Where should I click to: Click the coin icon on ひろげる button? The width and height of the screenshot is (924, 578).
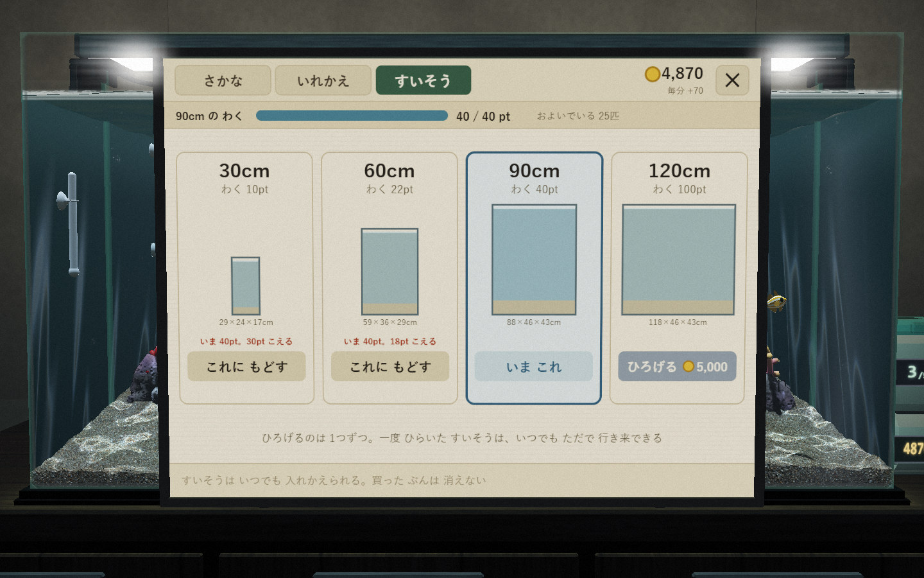689,367
